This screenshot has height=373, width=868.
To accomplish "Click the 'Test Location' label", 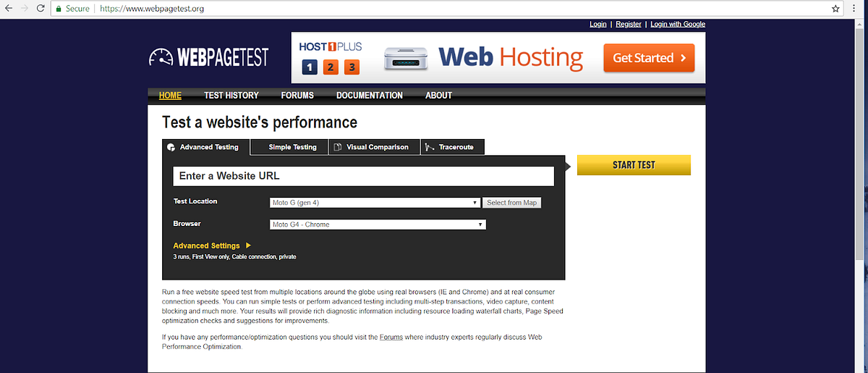I will click(x=195, y=201).
